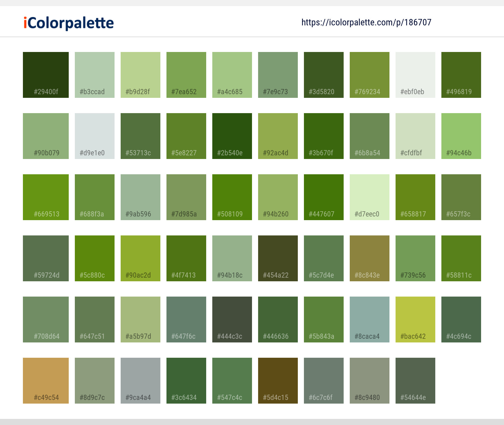Select the #657f3c swatch
Screen dimensions: 504x425
(x=461, y=197)
